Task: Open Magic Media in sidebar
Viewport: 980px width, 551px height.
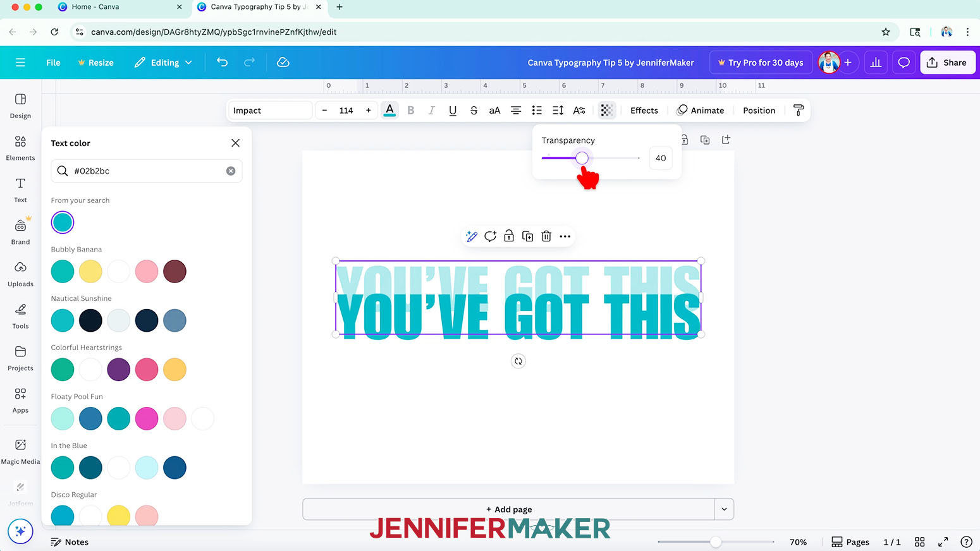Action: [20, 452]
